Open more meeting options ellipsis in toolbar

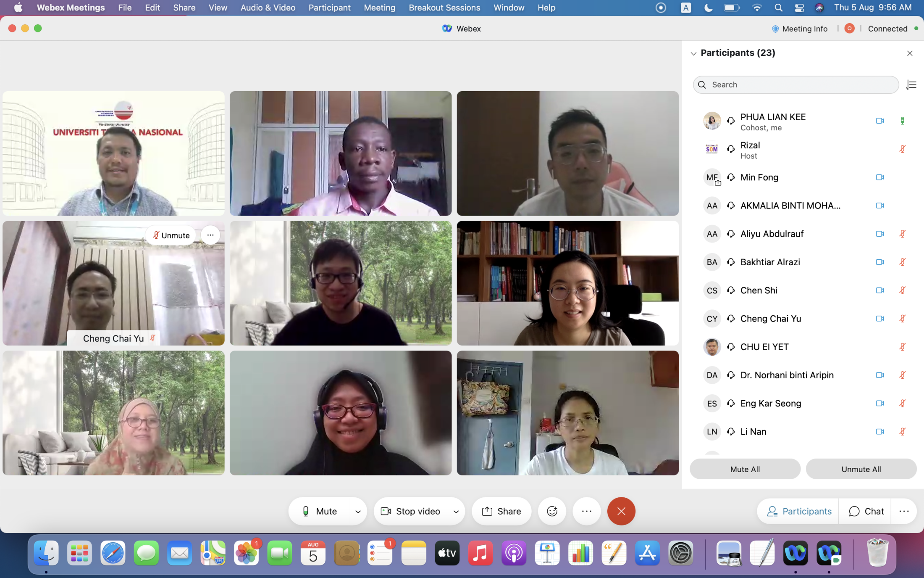586,511
